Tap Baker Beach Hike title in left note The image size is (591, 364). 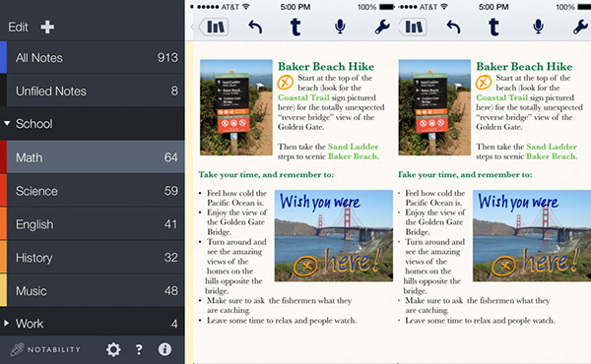[326, 67]
